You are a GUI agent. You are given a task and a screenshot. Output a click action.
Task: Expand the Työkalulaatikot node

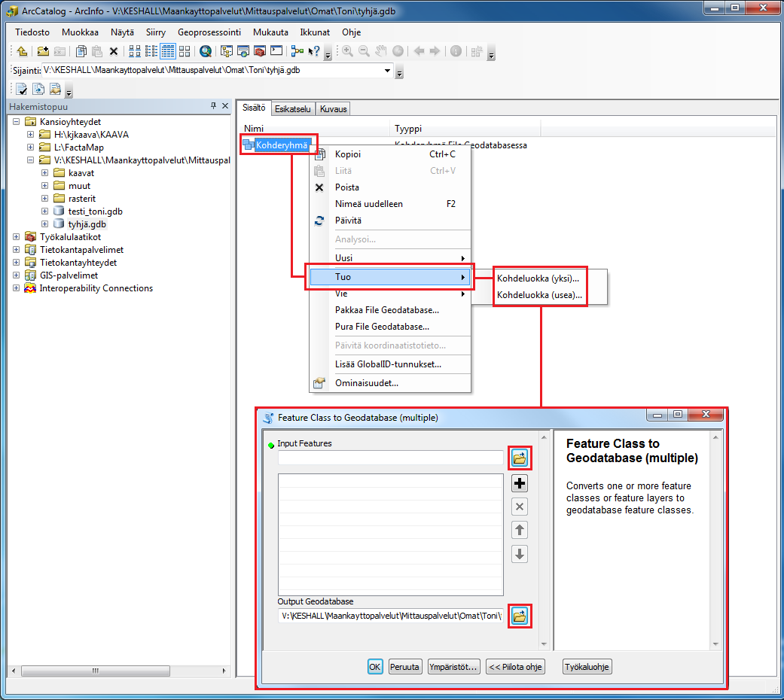click(x=16, y=237)
